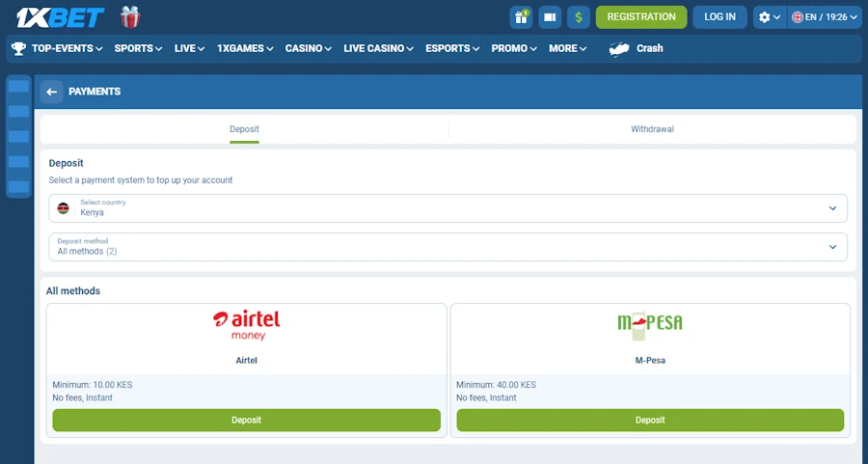This screenshot has height=464, width=868.
Task: Click the Deposit button under Airtel
Action: 246,421
